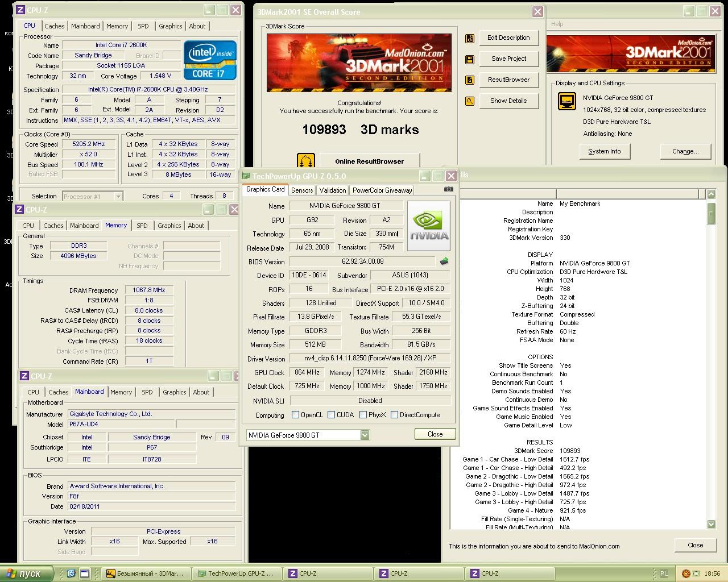Click the Core Speed 5205.2 MHz field
Viewport: 728px width, 582px height.
[x=89, y=144]
